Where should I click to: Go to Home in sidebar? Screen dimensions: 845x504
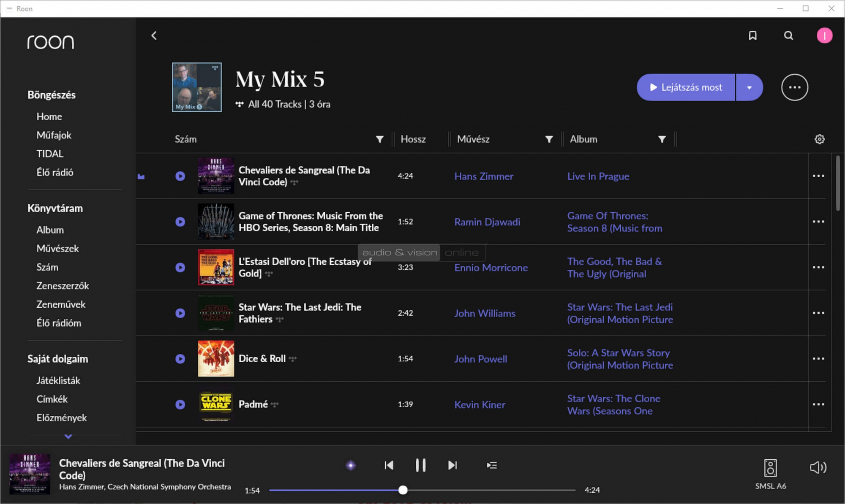click(x=49, y=117)
